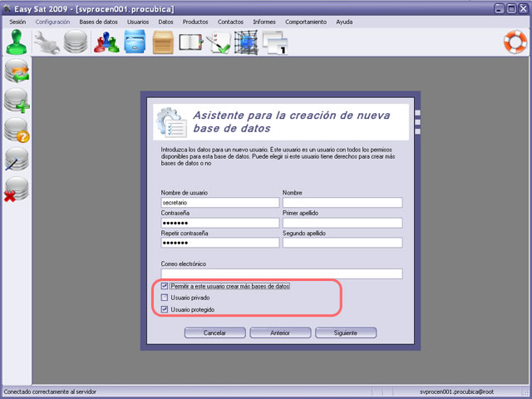The width and height of the screenshot is (532, 399).
Task: Click the green user session icon
Action: click(17, 42)
